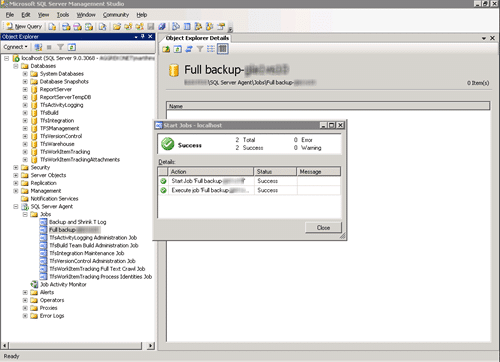Select the Object Explorer Details tab
The width and height of the screenshot is (500, 362).
pyautogui.click(x=197, y=38)
